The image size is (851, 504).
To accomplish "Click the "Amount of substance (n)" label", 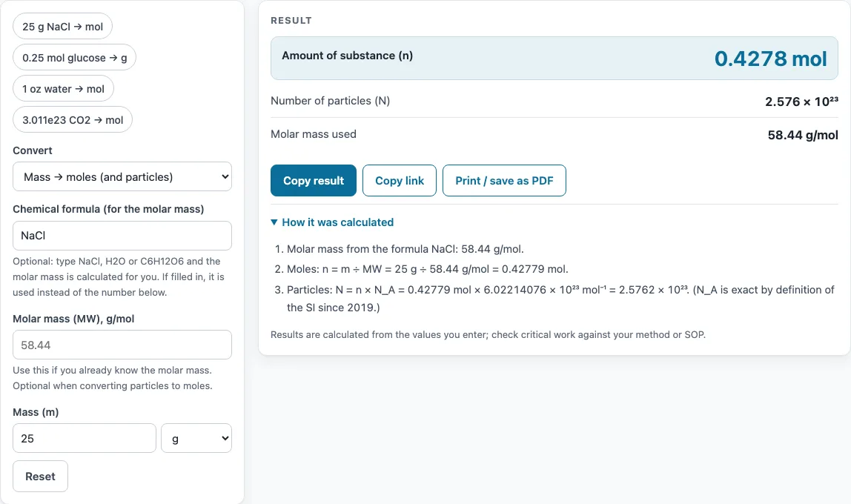I will tap(348, 56).
